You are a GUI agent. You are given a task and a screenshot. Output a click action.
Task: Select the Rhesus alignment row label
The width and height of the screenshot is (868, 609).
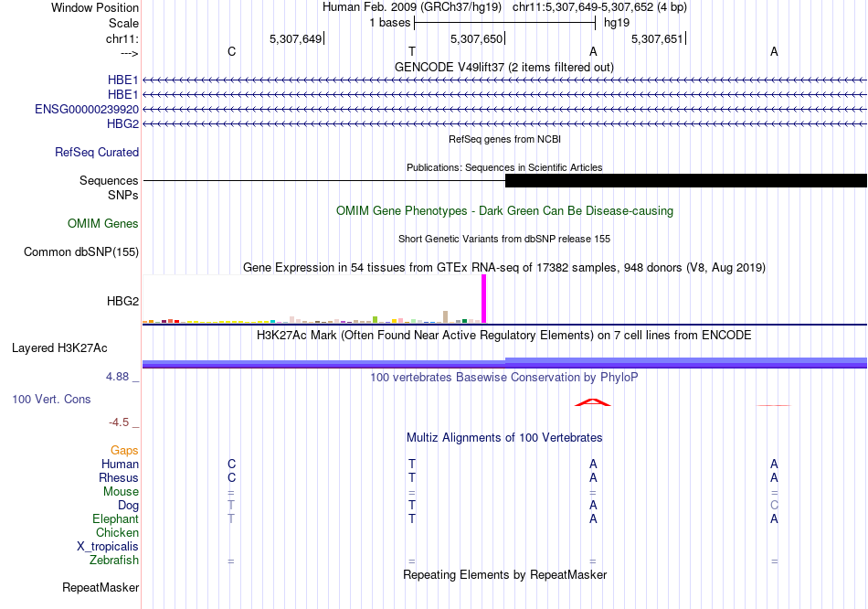[x=119, y=477]
